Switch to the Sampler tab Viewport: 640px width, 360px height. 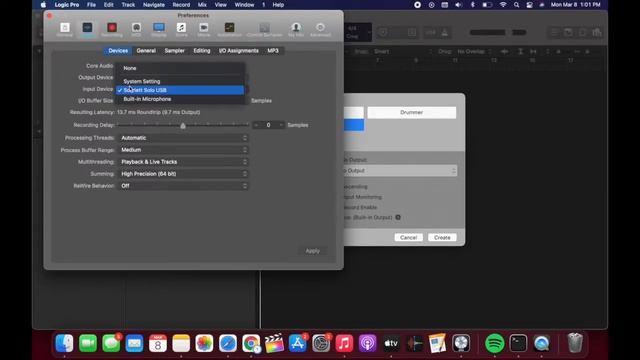pos(175,51)
